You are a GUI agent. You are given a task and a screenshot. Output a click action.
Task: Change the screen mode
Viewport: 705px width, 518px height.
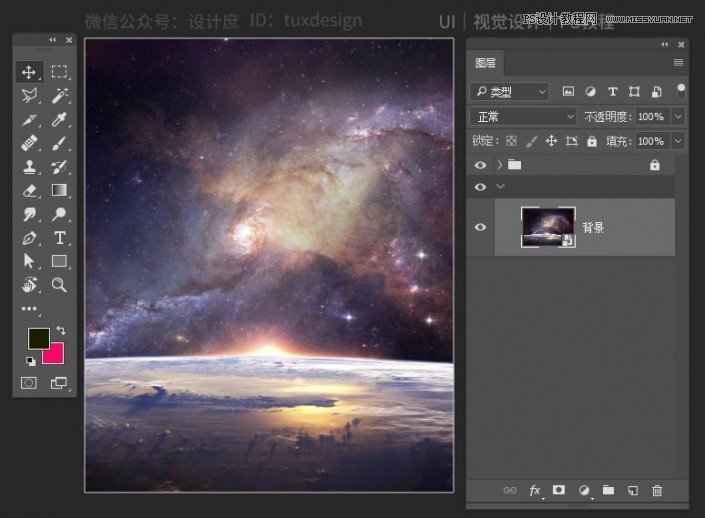pyautogui.click(x=58, y=383)
